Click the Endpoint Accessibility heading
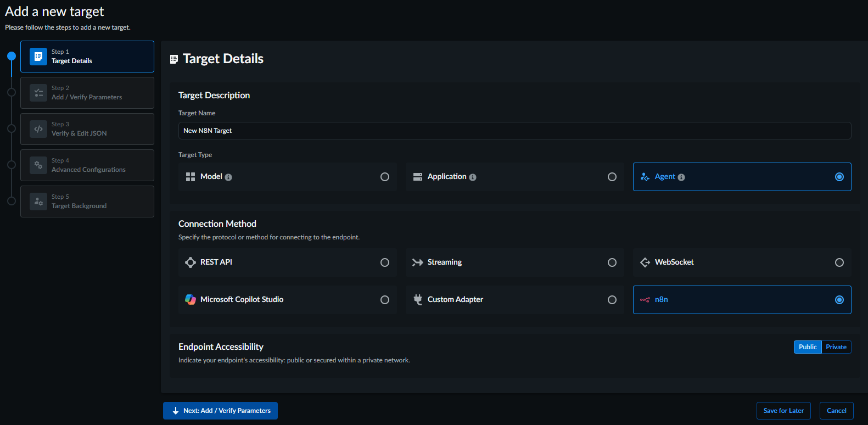The height and width of the screenshot is (425, 868). (221, 347)
